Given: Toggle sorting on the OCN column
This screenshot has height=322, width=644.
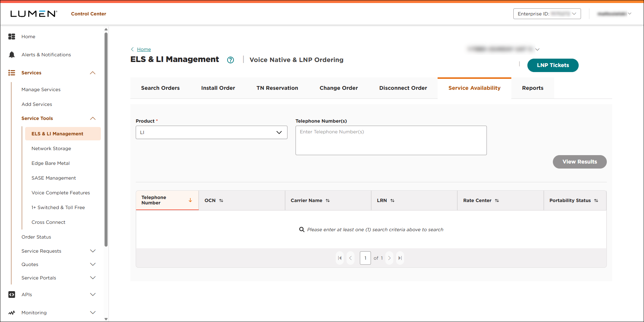Looking at the screenshot, I should (221, 200).
